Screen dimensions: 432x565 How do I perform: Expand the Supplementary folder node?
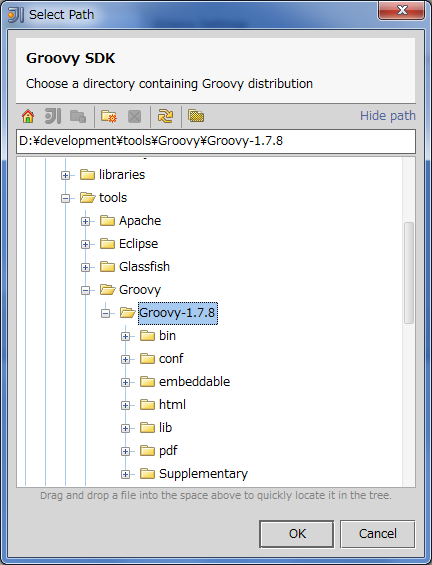(125, 475)
